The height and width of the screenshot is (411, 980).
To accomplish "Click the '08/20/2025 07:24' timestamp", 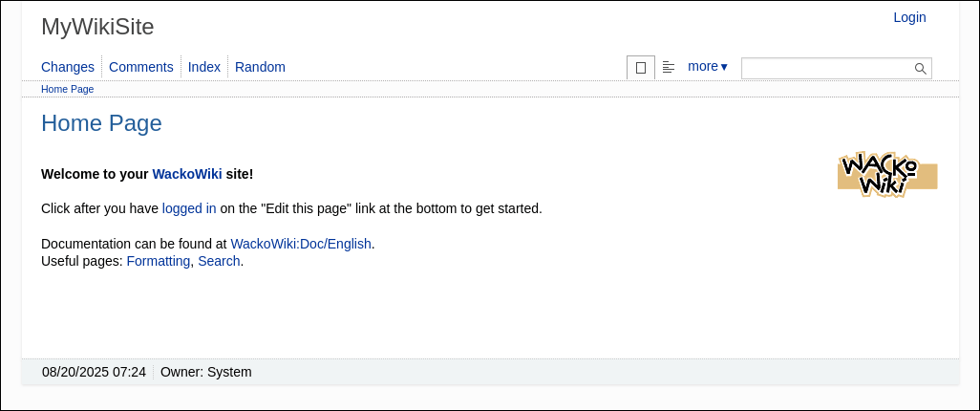I will (x=94, y=372).
